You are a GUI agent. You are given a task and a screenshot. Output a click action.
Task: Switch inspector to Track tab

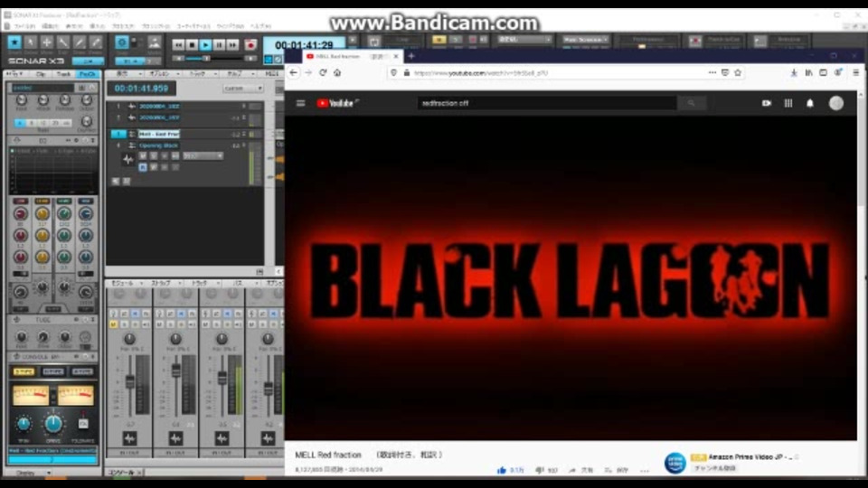63,74
